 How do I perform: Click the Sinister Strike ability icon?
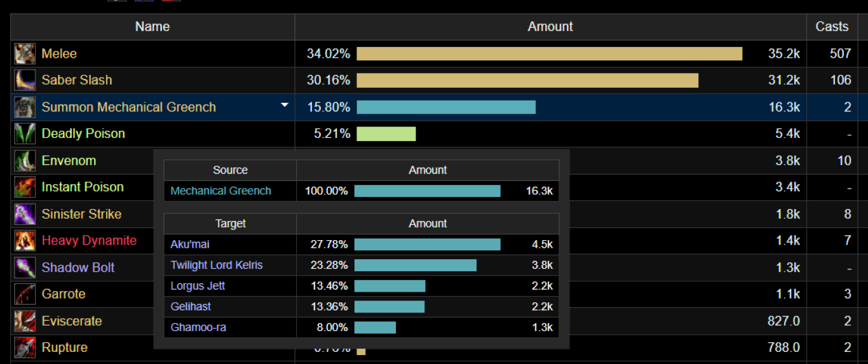click(x=25, y=214)
